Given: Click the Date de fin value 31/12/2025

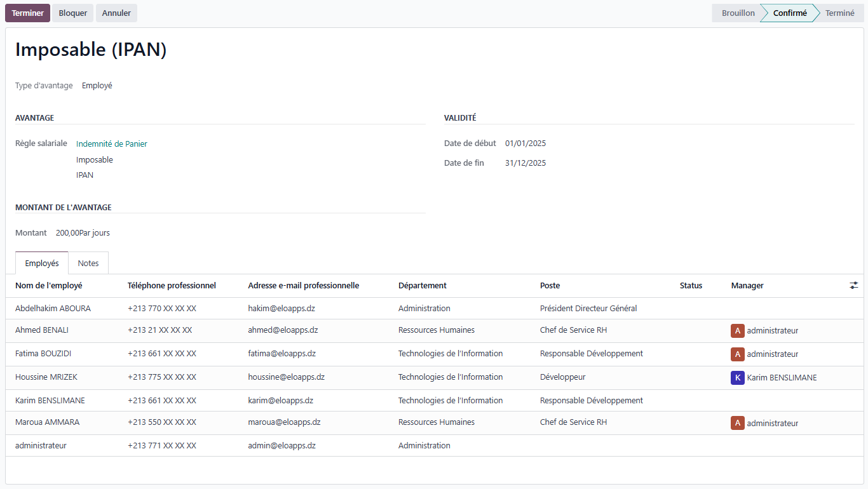Looking at the screenshot, I should [526, 163].
